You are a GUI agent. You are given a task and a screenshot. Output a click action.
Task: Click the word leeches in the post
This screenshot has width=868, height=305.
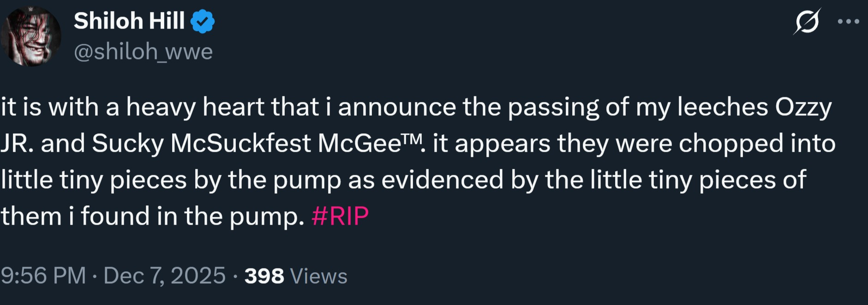(x=722, y=107)
